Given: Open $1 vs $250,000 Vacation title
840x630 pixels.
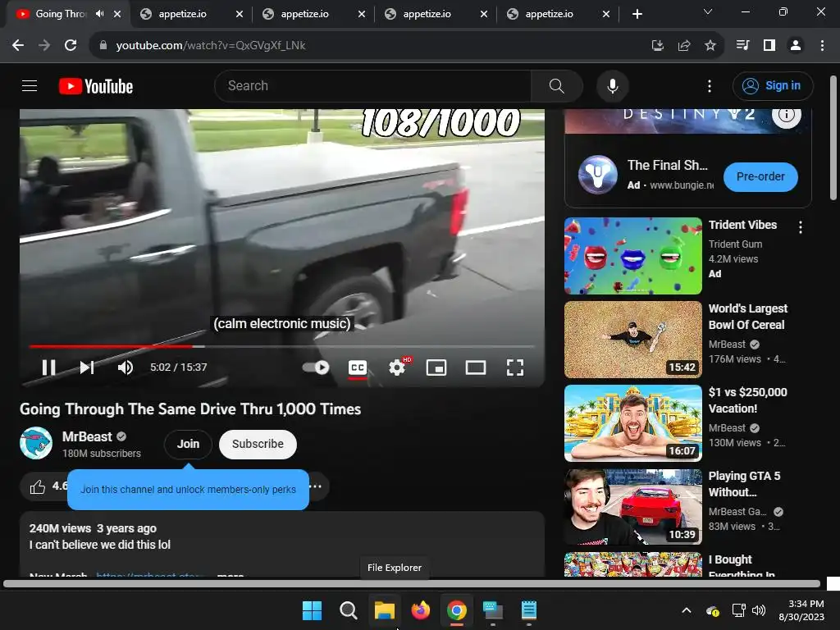Looking at the screenshot, I should [x=748, y=400].
